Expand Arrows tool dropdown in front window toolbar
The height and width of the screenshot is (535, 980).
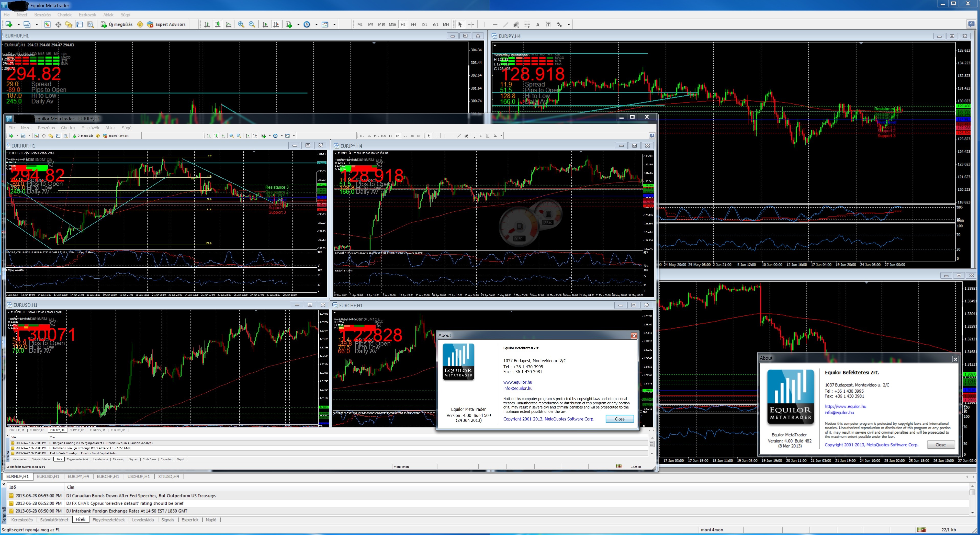(x=501, y=136)
